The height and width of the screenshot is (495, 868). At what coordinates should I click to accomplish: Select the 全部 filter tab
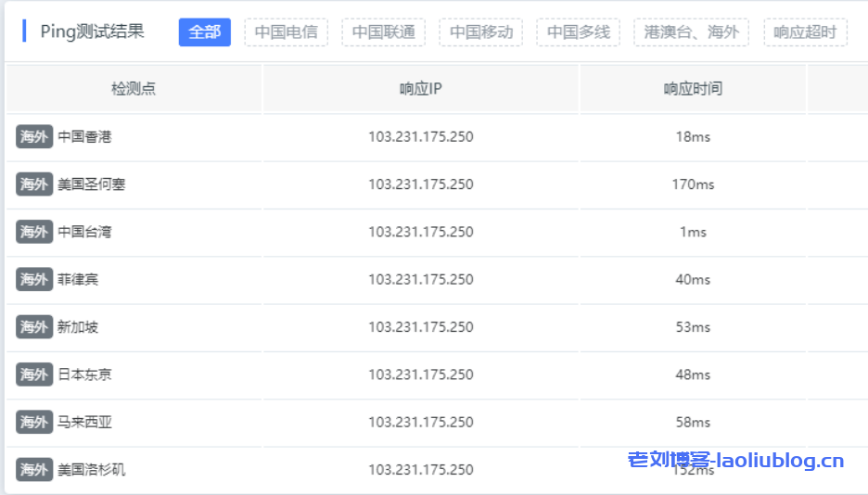204,32
